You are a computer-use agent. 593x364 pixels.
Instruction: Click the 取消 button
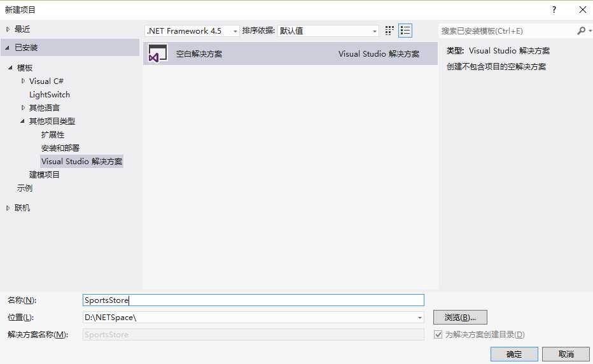(x=566, y=354)
